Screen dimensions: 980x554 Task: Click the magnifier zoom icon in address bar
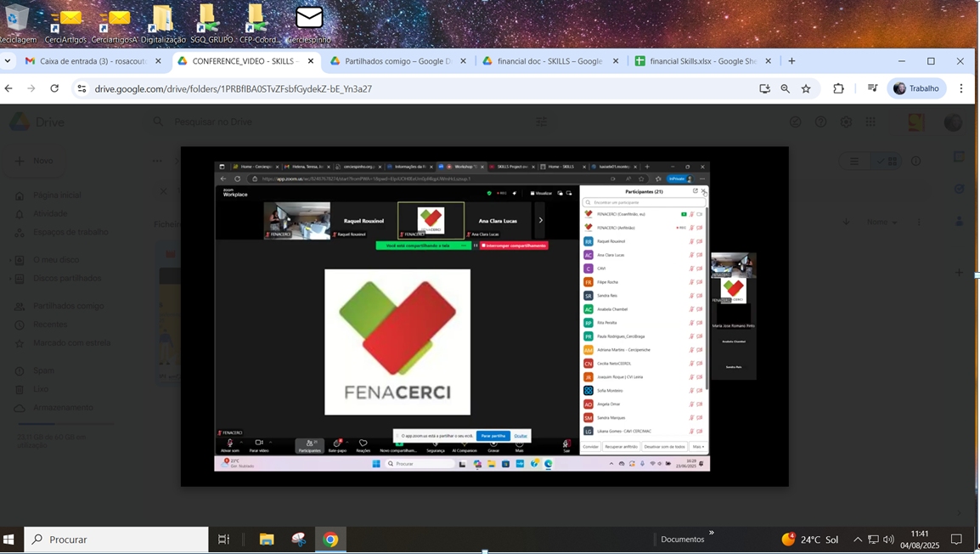(785, 88)
